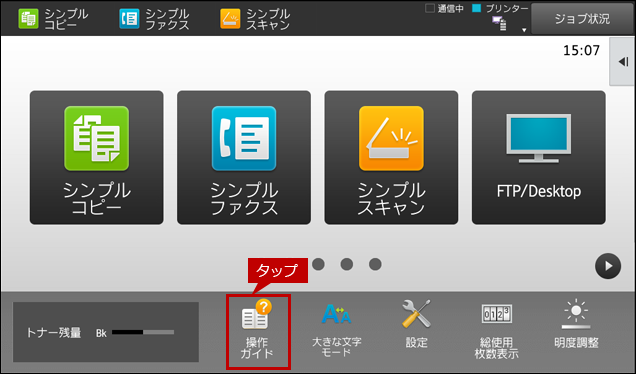Open the large シンプルファクス tile
Viewport: 636px width, 374px height.
coord(244,157)
